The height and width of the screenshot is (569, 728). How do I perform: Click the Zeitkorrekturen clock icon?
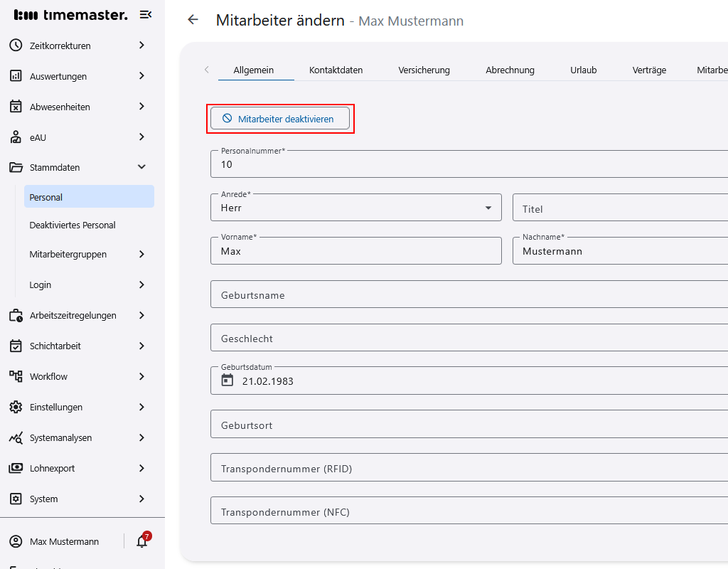click(x=16, y=46)
